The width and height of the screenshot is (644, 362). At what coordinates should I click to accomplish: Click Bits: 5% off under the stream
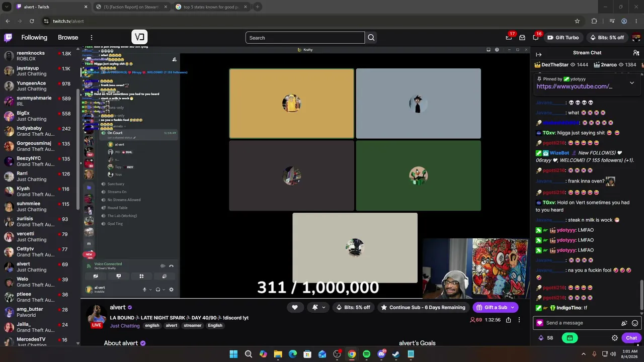coord(354,307)
